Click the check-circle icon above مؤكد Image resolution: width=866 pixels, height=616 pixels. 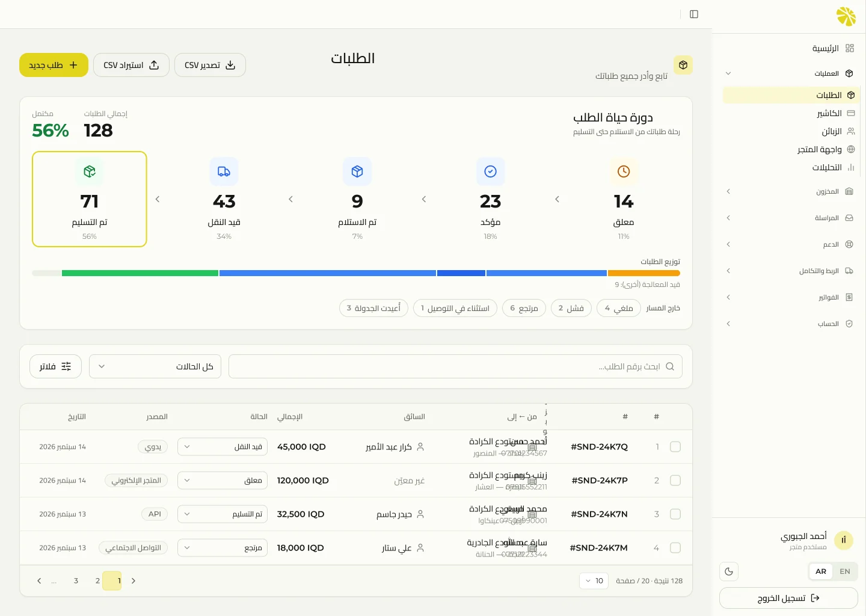pos(490,171)
